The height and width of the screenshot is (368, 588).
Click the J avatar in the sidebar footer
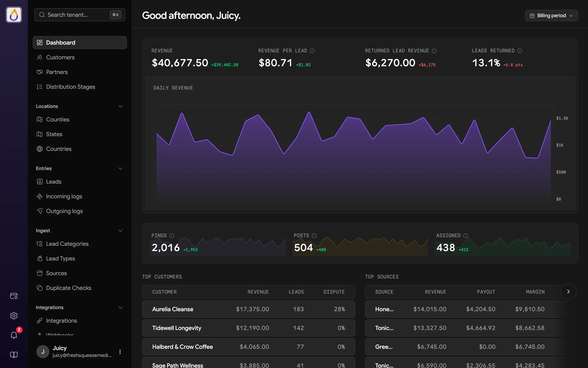[x=43, y=352]
